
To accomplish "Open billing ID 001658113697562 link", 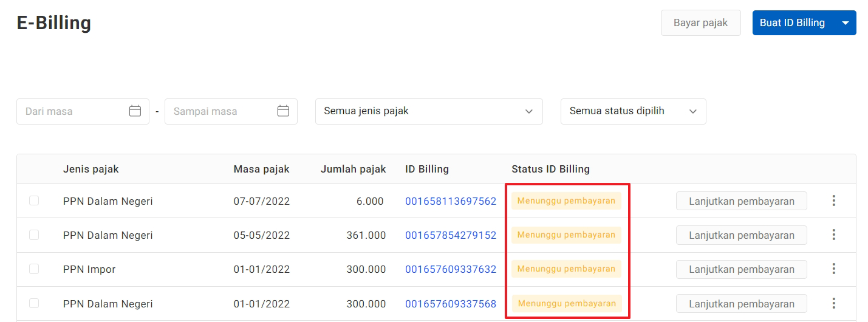I will [451, 201].
